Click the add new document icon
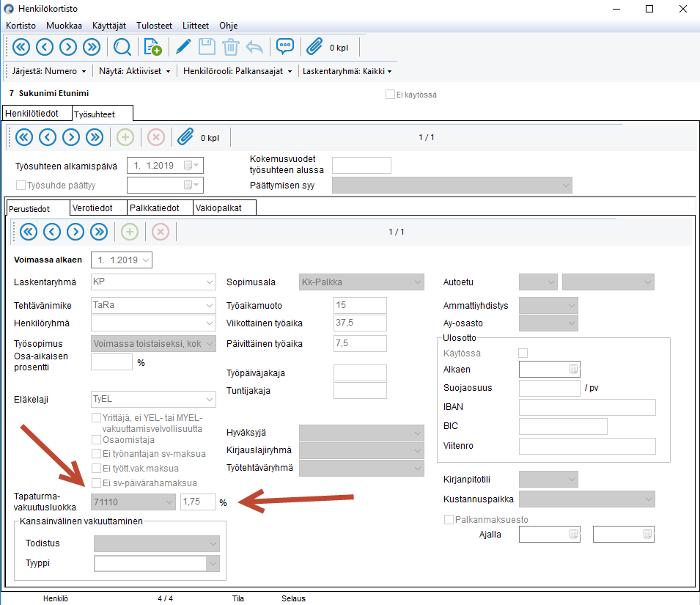The image size is (700, 605). point(152,47)
